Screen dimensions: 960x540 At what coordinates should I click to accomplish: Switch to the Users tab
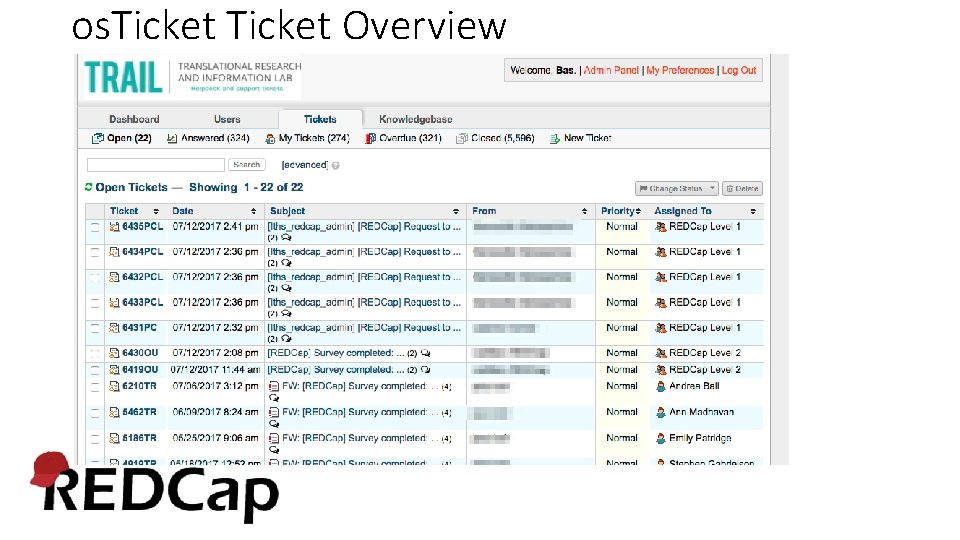pyautogui.click(x=227, y=119)
